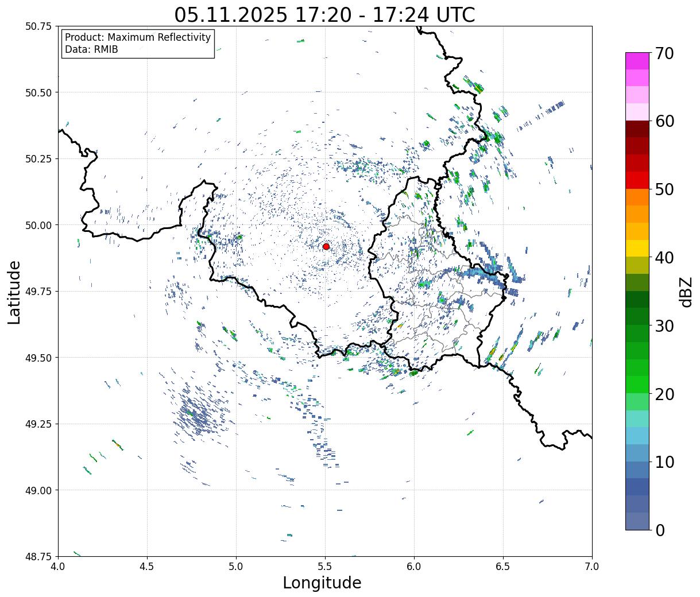Click the latitude tick label 49.50
700x597 pixels.
[38, 358]
